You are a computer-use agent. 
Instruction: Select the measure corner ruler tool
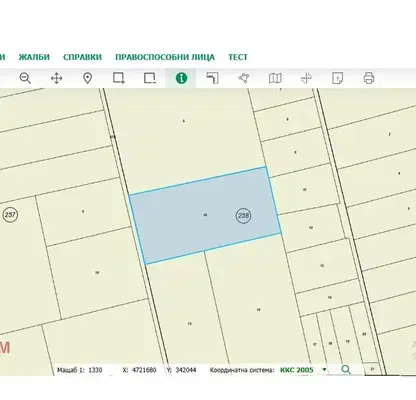pyautogui.click(x=212, y=78)
